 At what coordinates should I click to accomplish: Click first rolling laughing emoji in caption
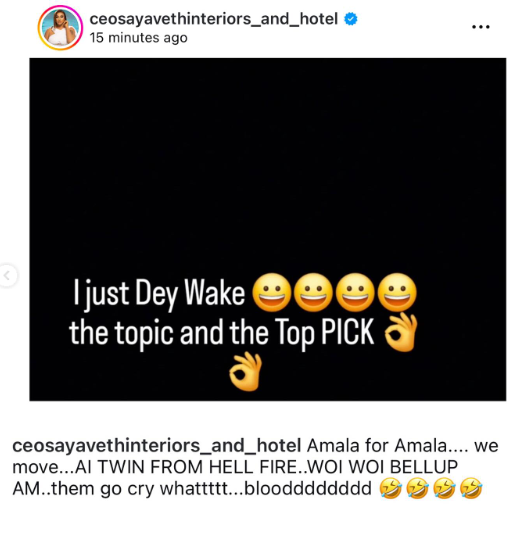click(390, 488)
